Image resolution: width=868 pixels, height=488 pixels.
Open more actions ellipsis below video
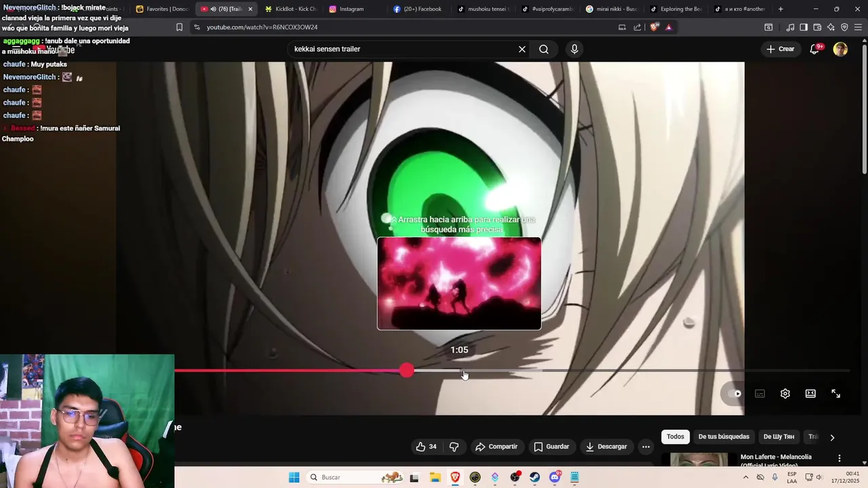[646, 447]
